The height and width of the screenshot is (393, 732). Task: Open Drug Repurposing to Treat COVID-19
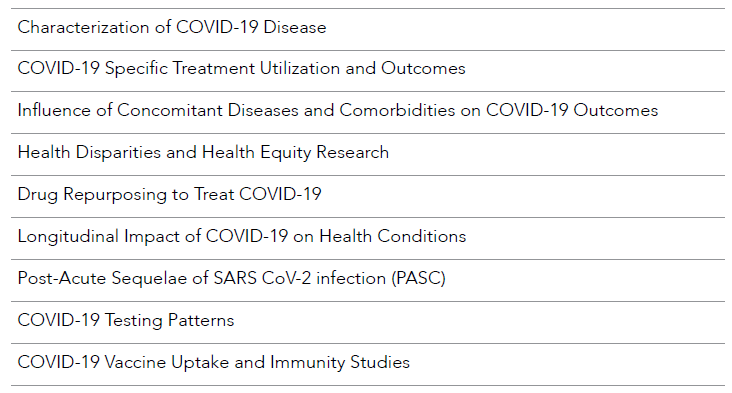pyautogui.click(x=368, y=196)
